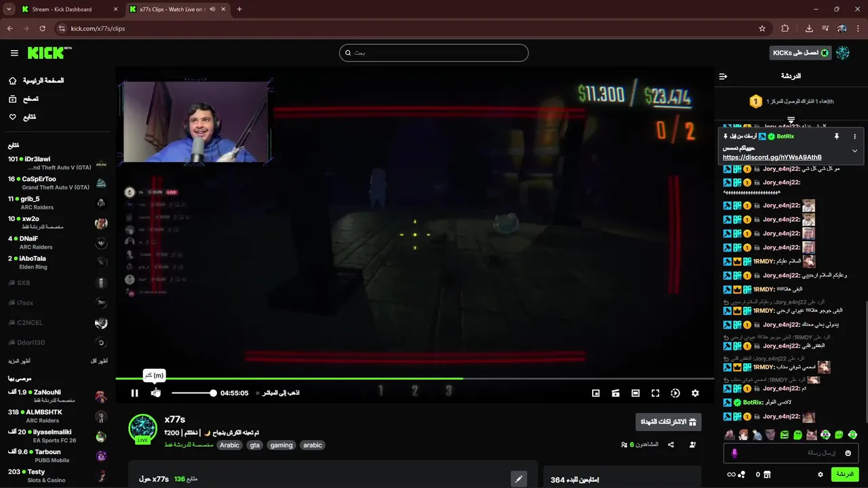The height and width of the screenshot is (488, 868).
Task: Open pinned message three-dot options
Action: coord(854,136)
